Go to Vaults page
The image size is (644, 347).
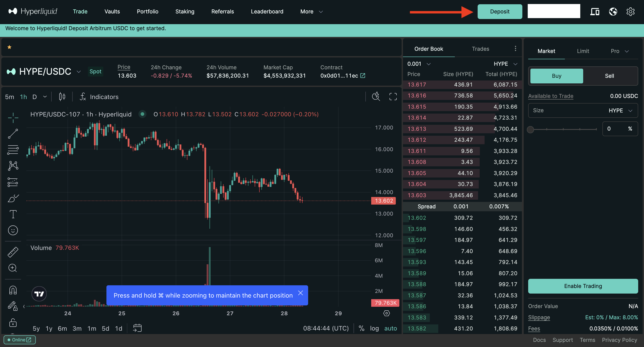click(x=112, y=11)
